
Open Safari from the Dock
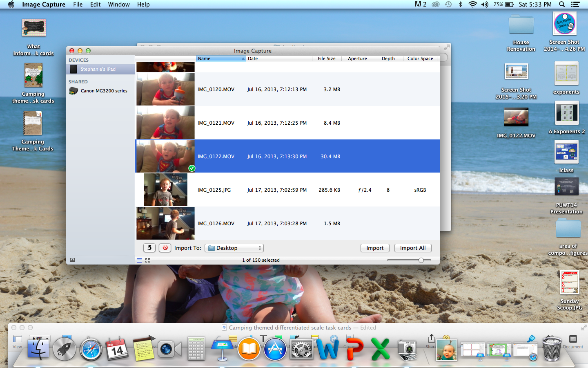pyautogui.click(x=91, y=349)
